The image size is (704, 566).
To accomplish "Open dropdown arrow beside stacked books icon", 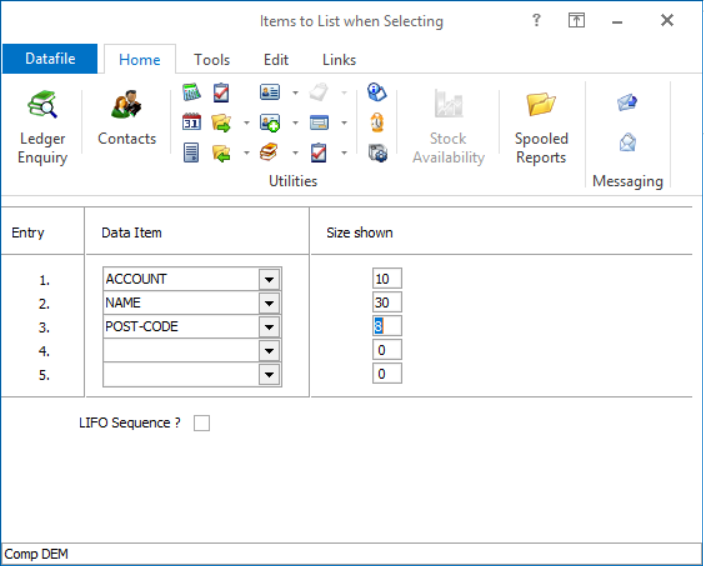I will 295,153.
